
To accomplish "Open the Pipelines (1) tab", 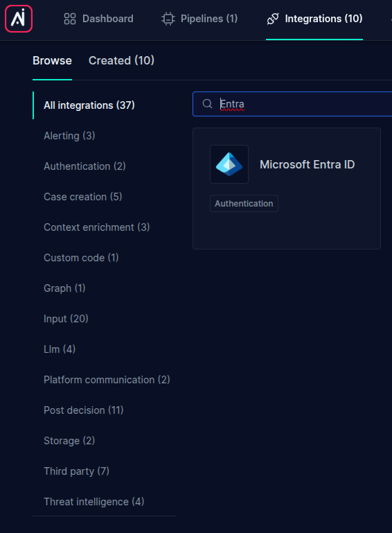I will (x=199, y=19).
